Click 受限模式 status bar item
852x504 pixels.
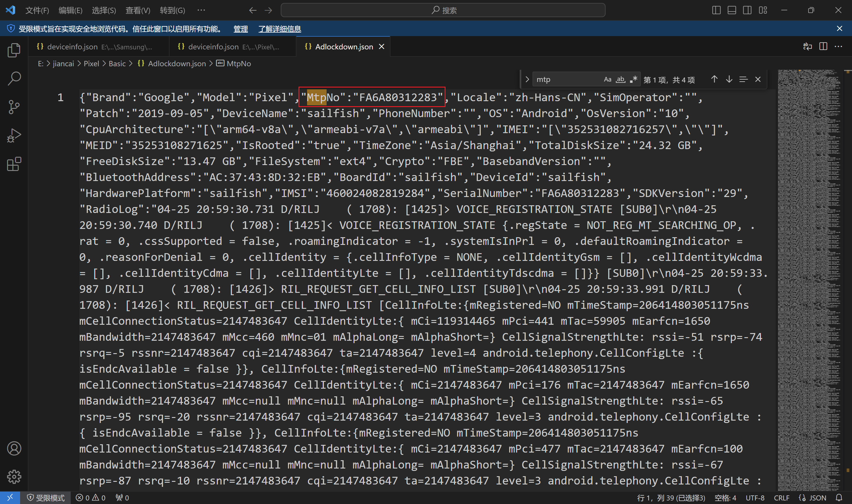point(46,497)
